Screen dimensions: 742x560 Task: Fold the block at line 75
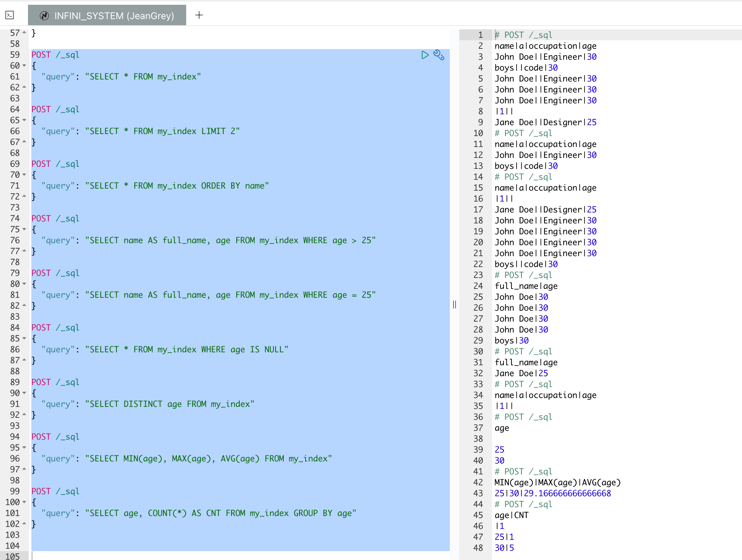tap(25, 229)
